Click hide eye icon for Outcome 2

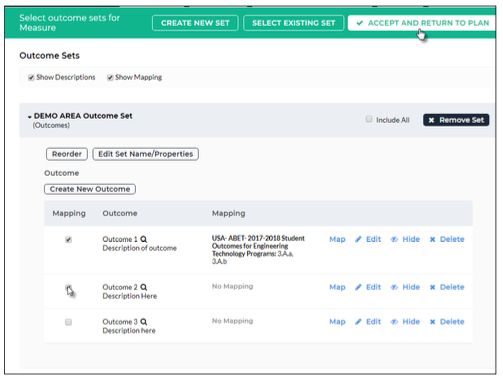coord(395,287)
